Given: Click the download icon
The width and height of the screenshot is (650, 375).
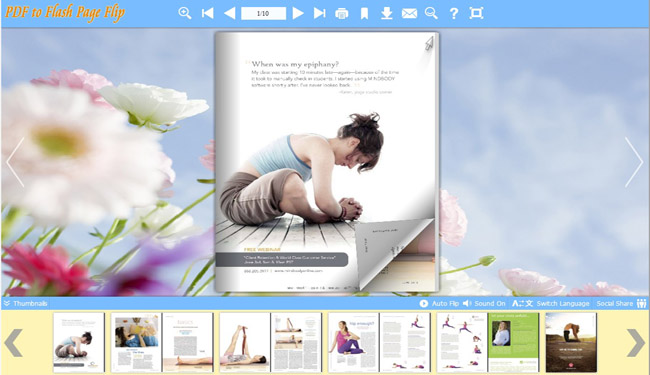Looking at the screenshot, I should click(x=386, y=13).
